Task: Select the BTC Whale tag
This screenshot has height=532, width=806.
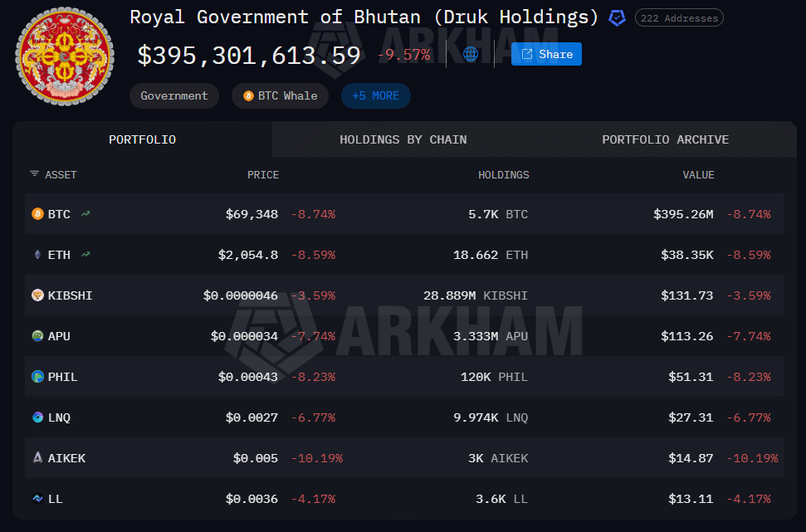Action: click(x=280, y=96)
